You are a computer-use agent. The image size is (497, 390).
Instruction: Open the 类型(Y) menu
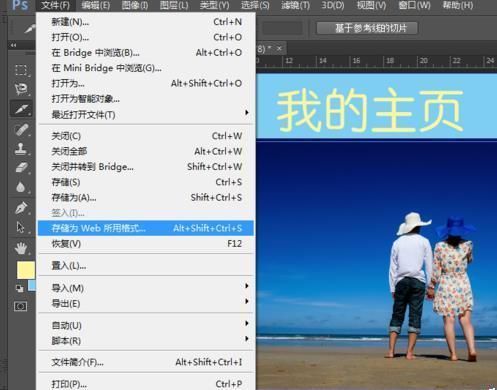(214, 5)
